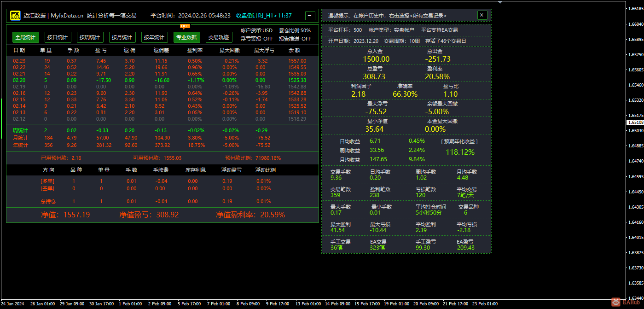Click 交易笔数 value 359

click(336, 195)
